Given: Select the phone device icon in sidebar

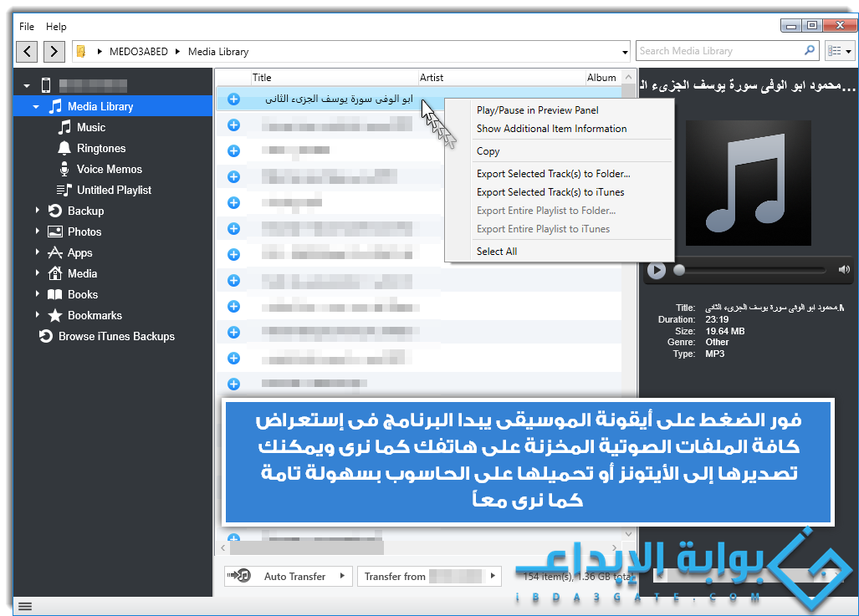Looking at the screenshot, I should pyautogui.click(x=46, y=85).
